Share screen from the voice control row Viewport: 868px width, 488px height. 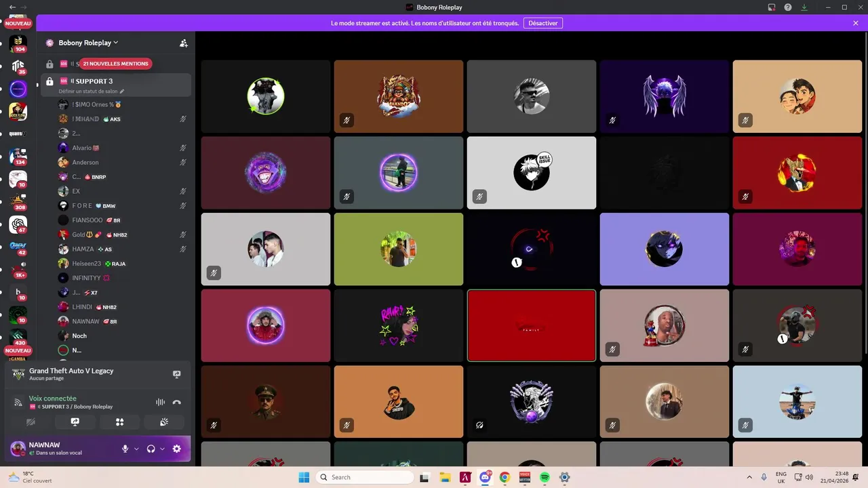tap(75, 422)
